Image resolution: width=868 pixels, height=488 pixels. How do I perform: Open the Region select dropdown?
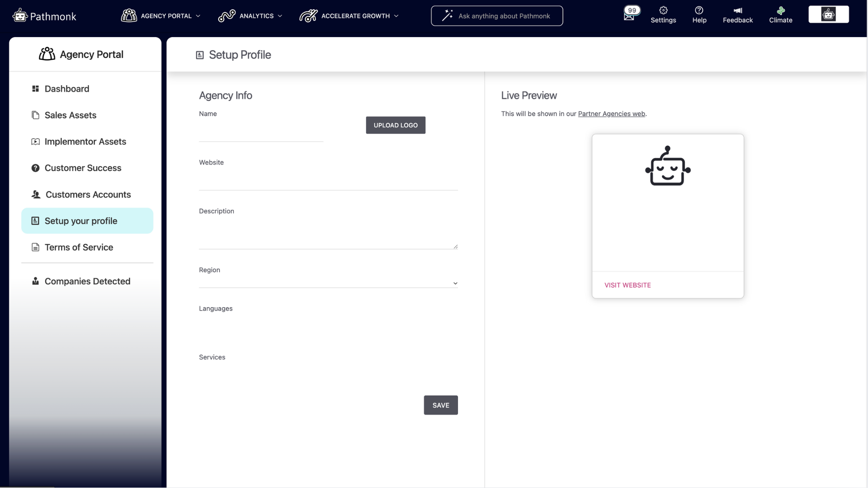click(x=328, y=282)
